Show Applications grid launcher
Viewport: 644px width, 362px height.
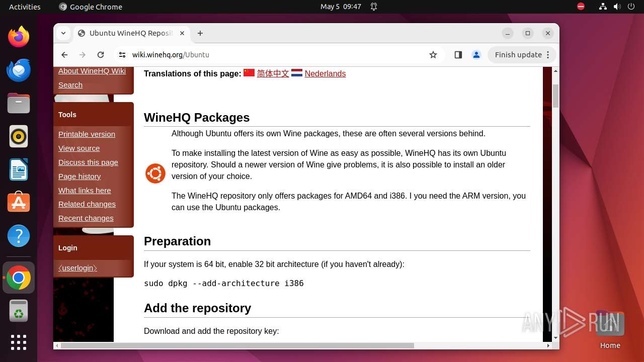19,342
